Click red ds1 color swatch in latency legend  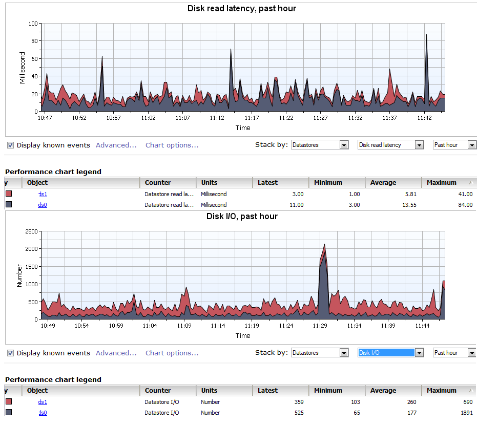pyautogui.click(x=9, y=194)
